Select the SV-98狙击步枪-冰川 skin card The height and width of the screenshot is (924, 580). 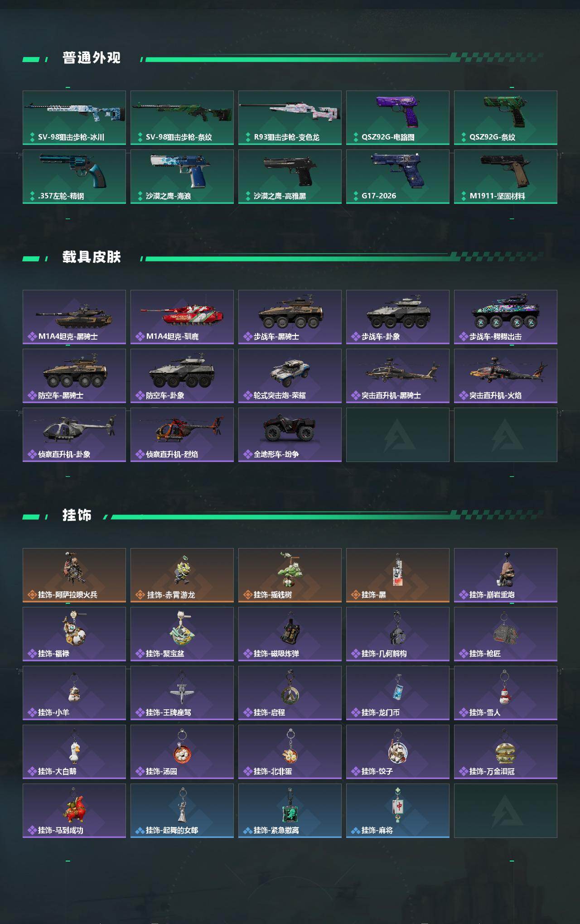[x=74, y=118]
